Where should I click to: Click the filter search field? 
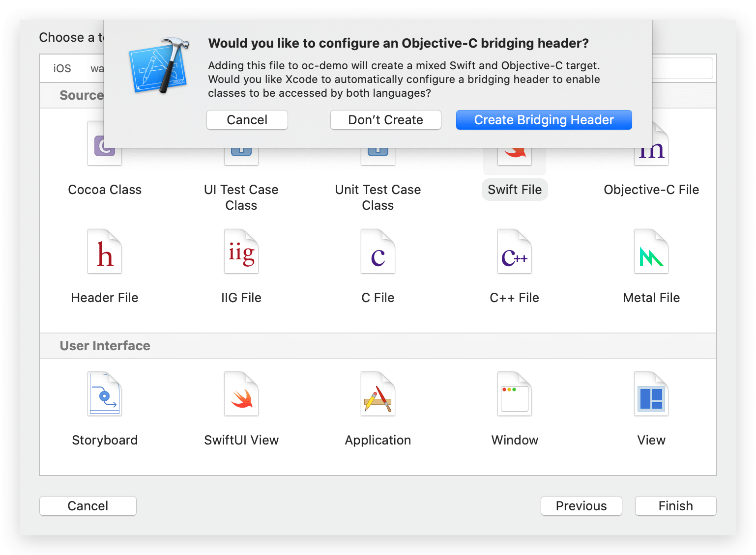pos(682,68)
